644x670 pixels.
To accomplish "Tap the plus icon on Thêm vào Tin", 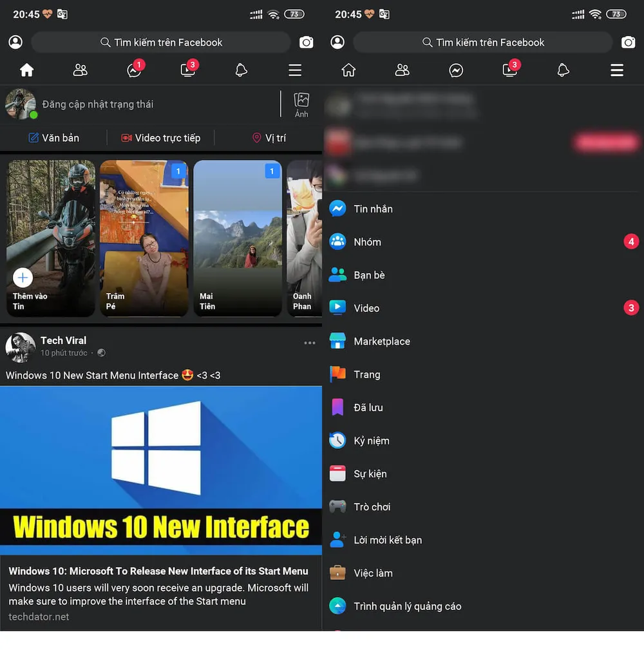I will click(23, 278).
